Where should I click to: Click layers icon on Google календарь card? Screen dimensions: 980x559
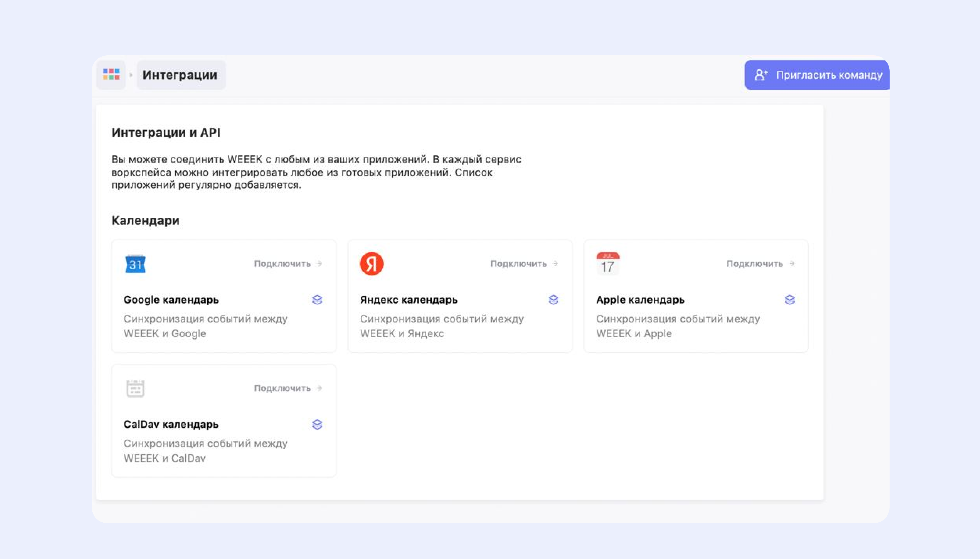point(317,300)
